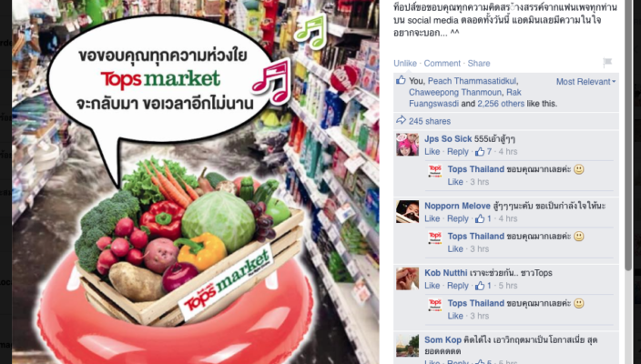This screenshot has height=364, width=641.
Task: Reply to Jps So Sick comment
Action: pyautogui.click(x=457, y=152)
